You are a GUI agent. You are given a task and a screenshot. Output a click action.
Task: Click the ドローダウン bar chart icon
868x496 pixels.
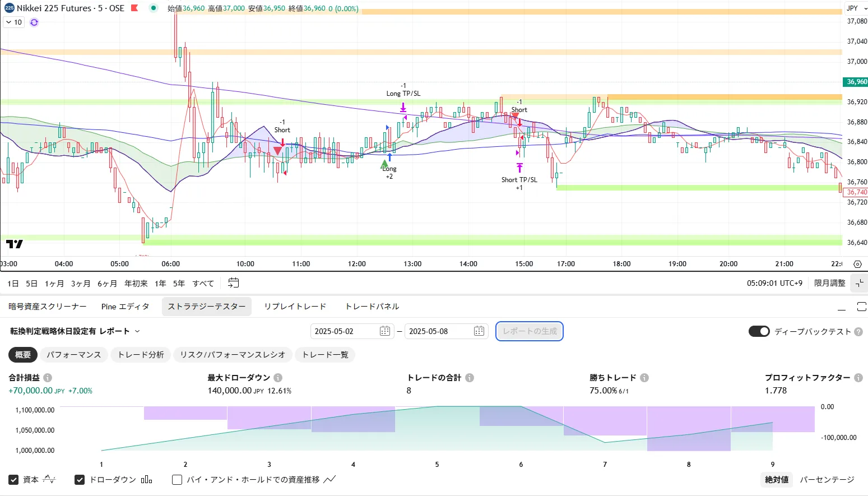(146, 479)
